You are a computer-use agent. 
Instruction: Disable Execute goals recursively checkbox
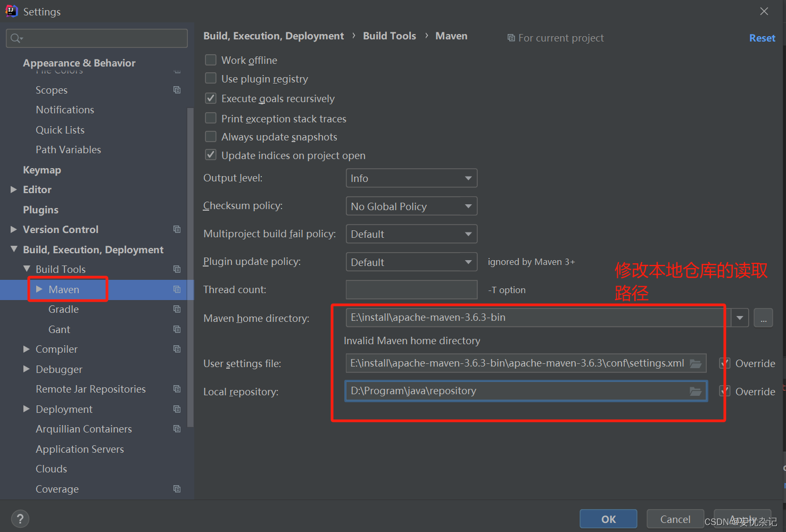coord(211,98)
